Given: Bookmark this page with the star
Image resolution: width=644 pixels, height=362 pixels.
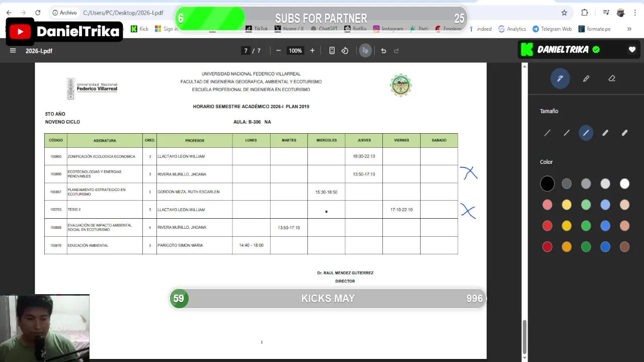Looking at the screenshot, I should point(564,13).
